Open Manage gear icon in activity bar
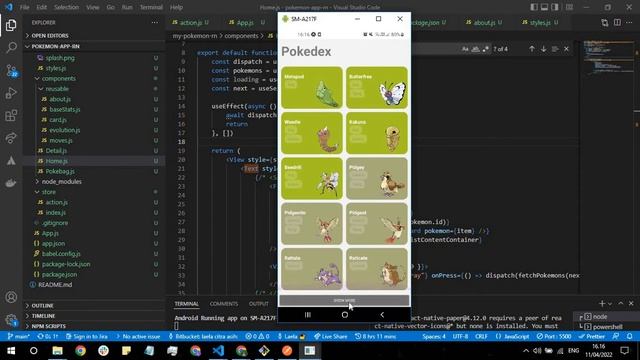The image size is (640, 360). coord(11,320)
